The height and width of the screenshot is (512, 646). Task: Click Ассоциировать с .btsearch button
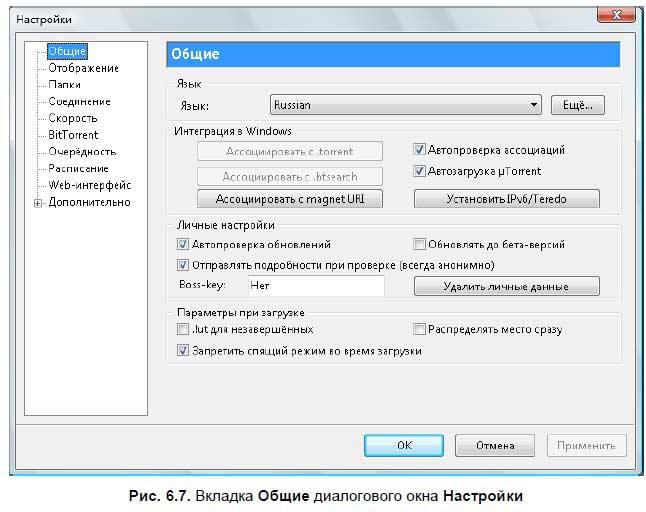point(290,177)
